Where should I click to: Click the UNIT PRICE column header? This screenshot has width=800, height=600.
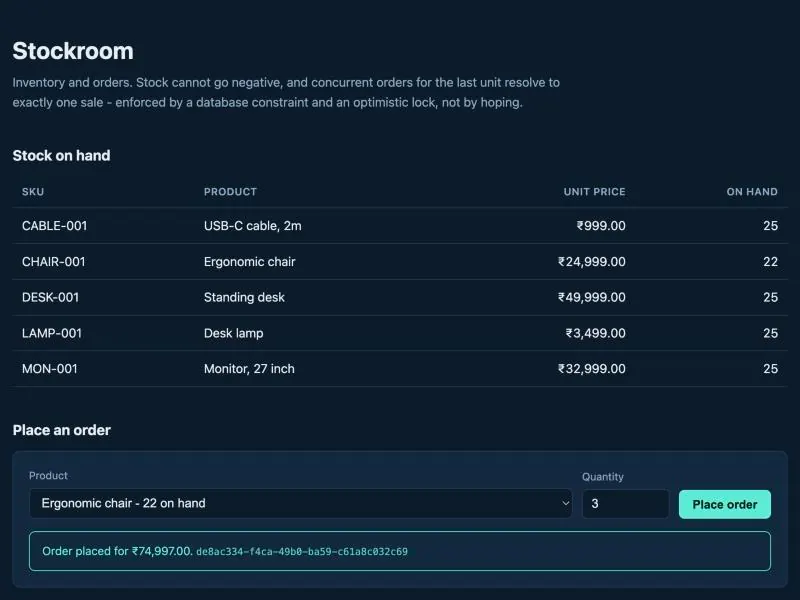(594, 192)
